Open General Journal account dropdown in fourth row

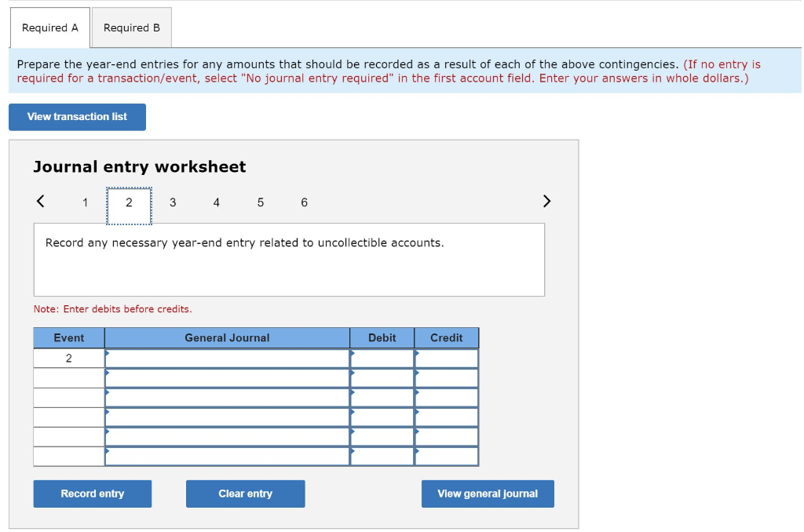[x=227, y=417]
